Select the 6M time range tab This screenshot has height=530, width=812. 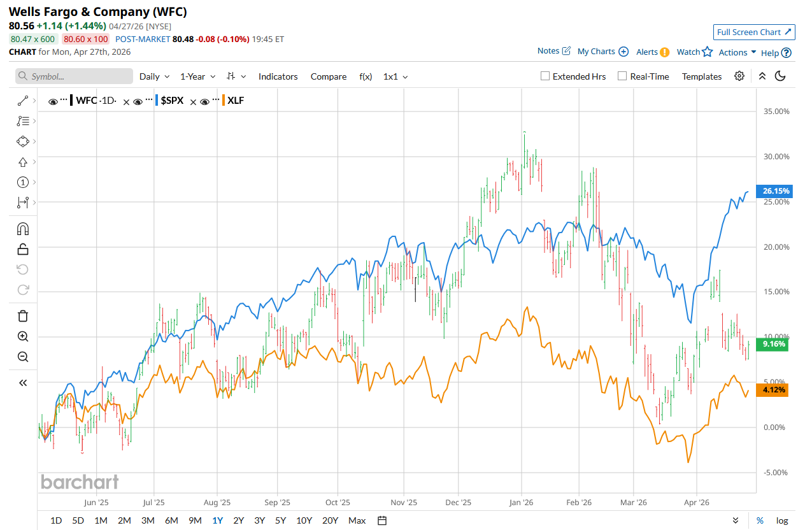171,520
